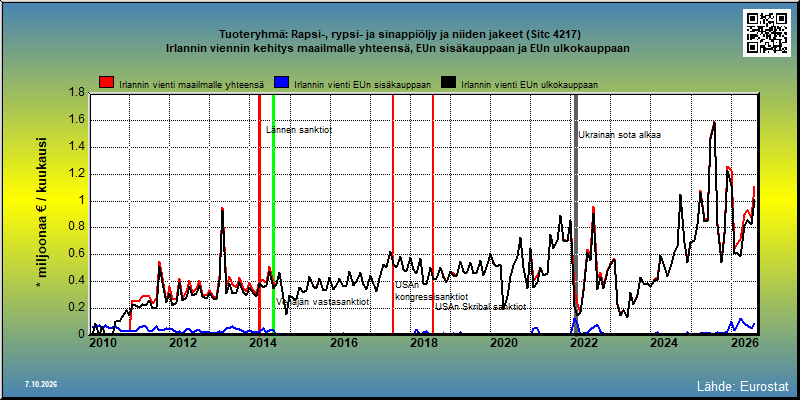Select legend label 'Irlannin vienti EUn ulkokauppaan'
The image size is (800, 400).
(529, 85)
